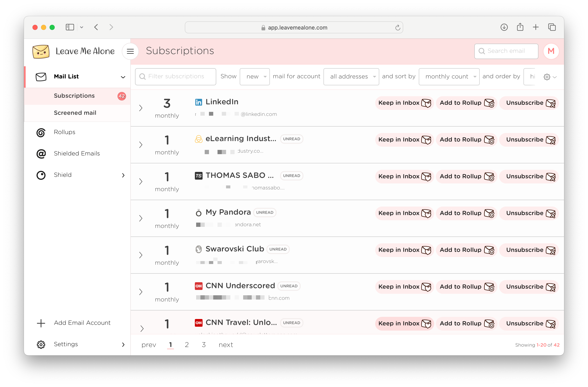The width and height of the screenshot is (588, 387).
Task: Focus the Filter subscriptions field
Action: [175, 77]
